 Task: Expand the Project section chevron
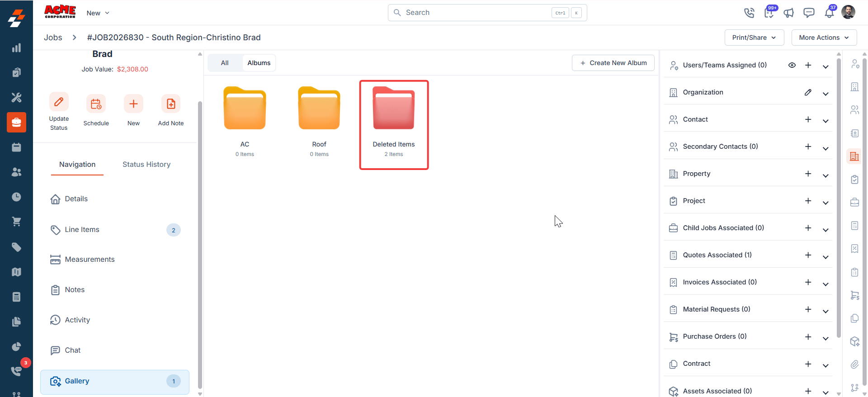tap(826, 202)
